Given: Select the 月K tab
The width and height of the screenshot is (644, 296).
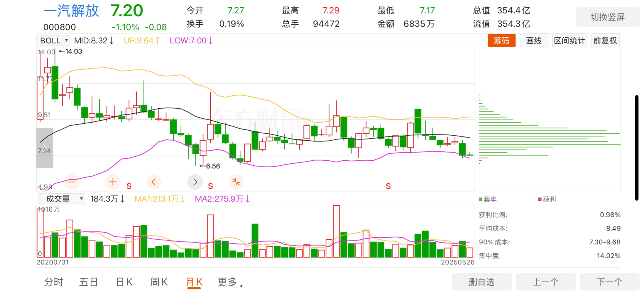Looking at the screenshot, I should pyautogui.click(x=194, y=282).
